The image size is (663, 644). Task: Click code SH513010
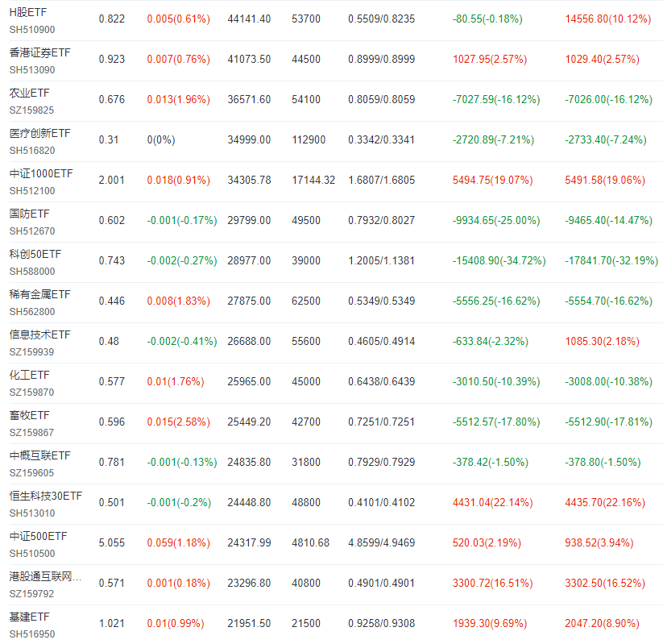32,513
